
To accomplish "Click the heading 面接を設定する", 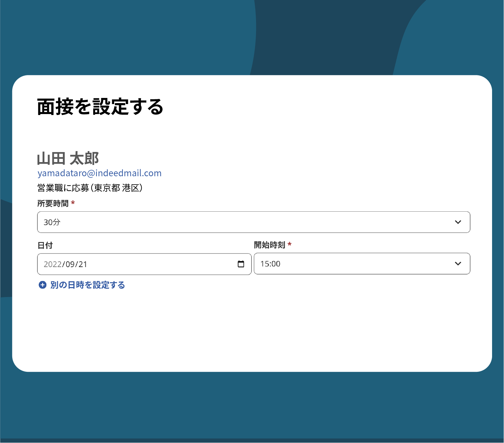I will (x=100, y=107).
